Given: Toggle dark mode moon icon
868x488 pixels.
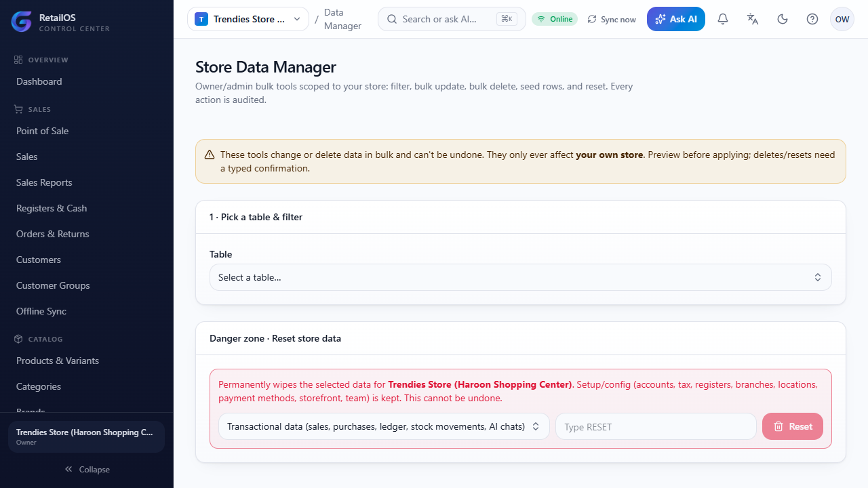Looking at the screenshot, I should click(x=783, y=19).
